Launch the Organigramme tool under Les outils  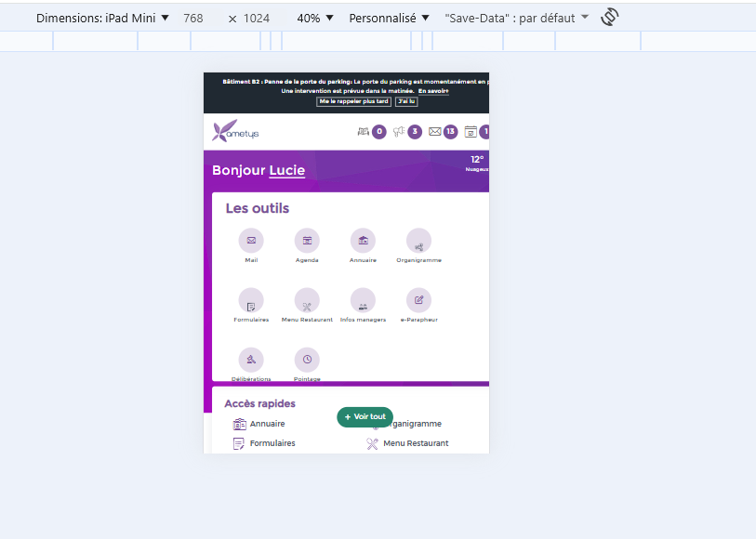click(x=418, y=241)
